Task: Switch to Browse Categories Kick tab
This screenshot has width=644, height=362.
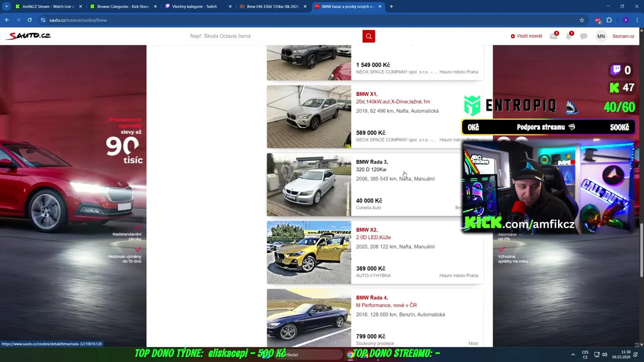Action: pyautogui.click(x=123, y=7)
